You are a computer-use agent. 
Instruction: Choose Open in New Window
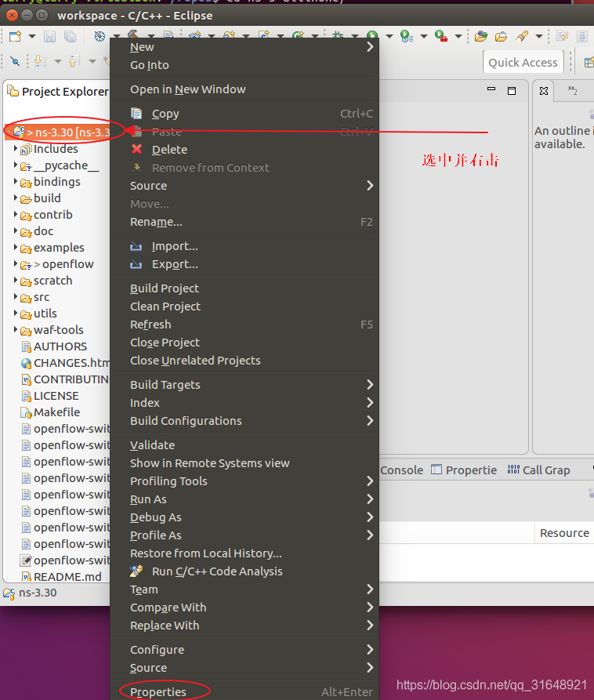[x=244, y=89]
